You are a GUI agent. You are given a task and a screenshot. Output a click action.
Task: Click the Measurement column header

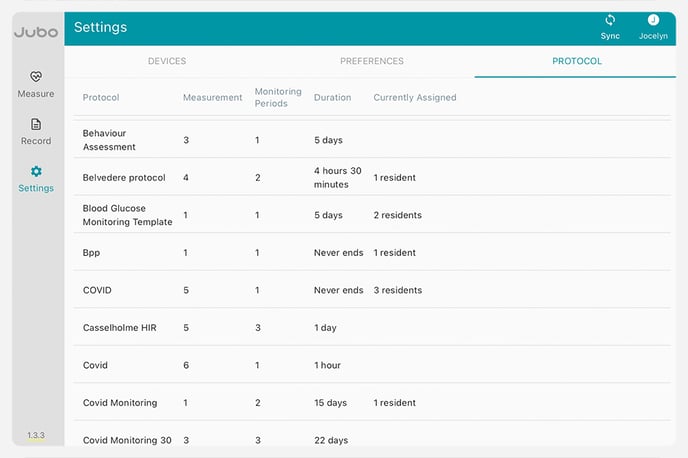point(212,97)
